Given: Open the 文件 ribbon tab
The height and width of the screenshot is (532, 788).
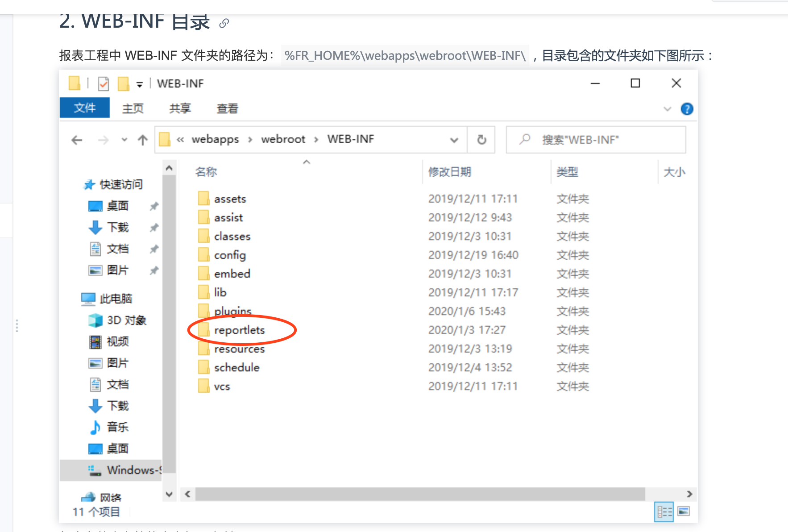Looking at the screenshot, I should pyautogui.click(x=85, y=108).
